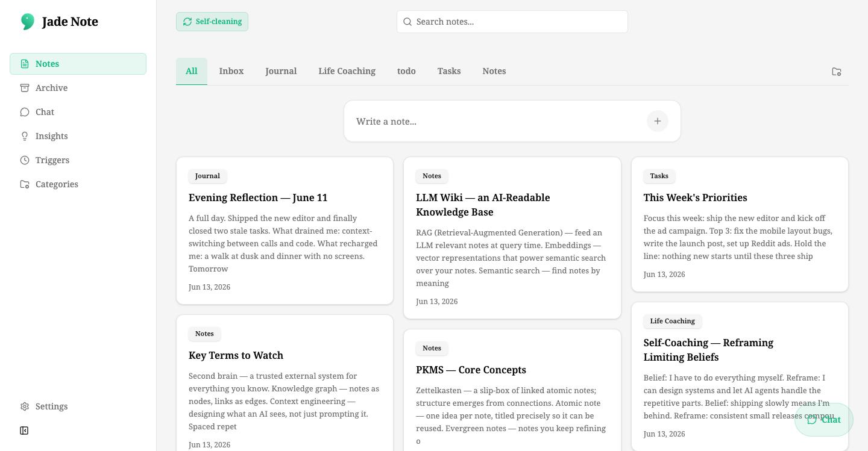Image resolution: width=868 pixels, height=451 pixels.
Task: Click Notes tag on Key Terms card
Action: pyautogui.click(x=204, y=334)
